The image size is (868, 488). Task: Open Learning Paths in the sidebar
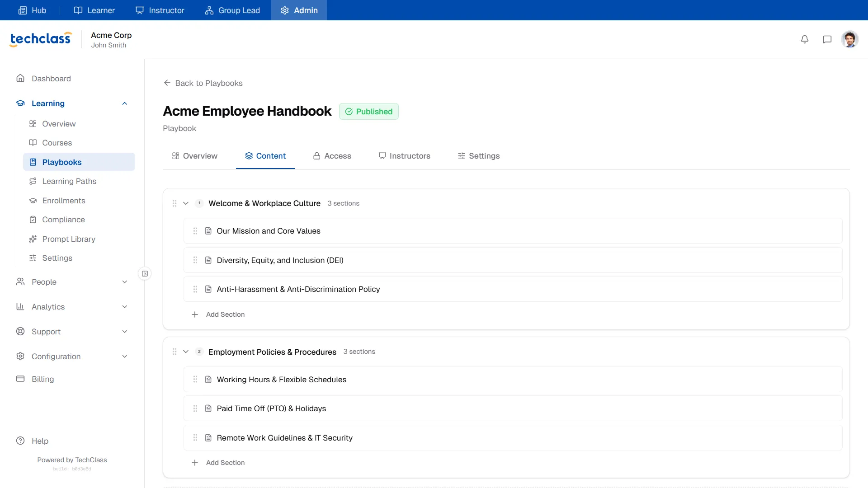coord(79,181)
